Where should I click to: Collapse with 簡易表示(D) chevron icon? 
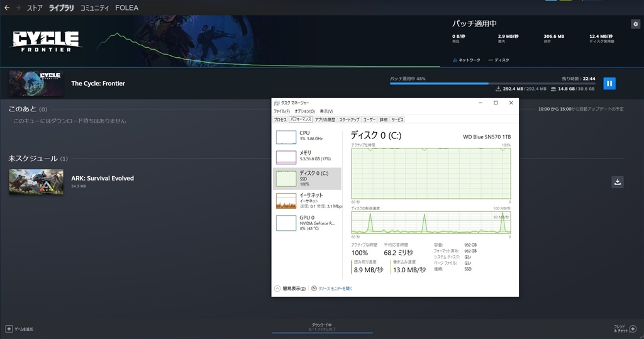[x=277, y=289]
